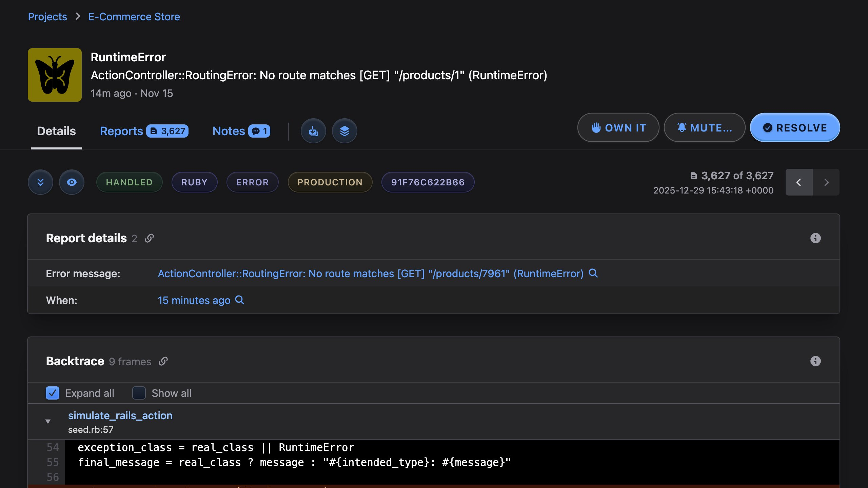868x488 pixels.
Task: Click link icon beside Backtrace heading
Action: tap(163, 361)
